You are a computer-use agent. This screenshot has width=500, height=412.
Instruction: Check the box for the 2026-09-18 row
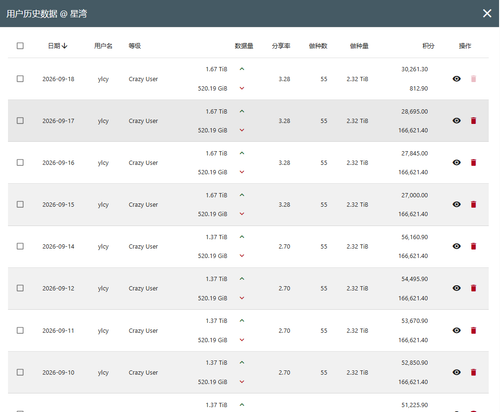click(20, 79)
